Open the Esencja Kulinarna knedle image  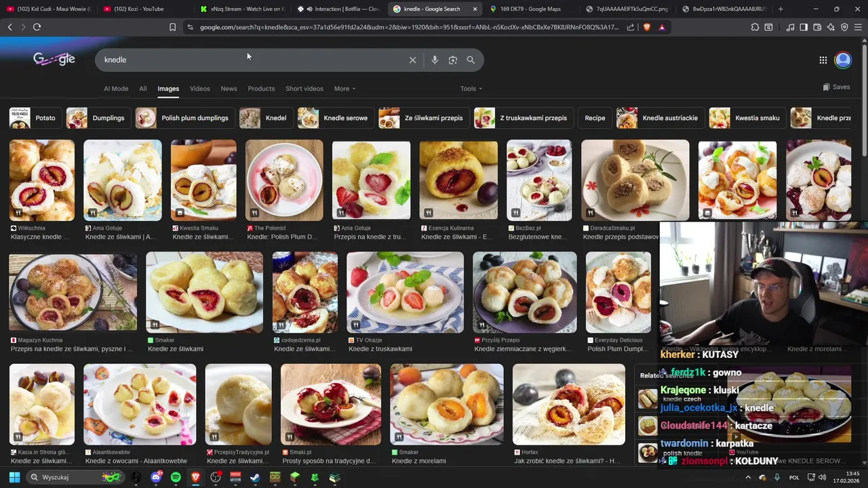pyautogui.click(x=458, y=180)
